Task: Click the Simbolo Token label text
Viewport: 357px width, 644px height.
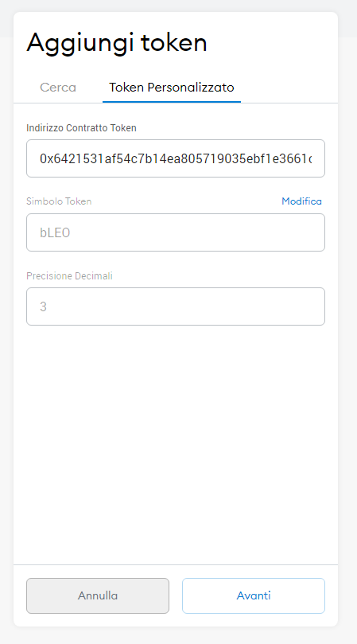Action: click(x=59, y=201)
